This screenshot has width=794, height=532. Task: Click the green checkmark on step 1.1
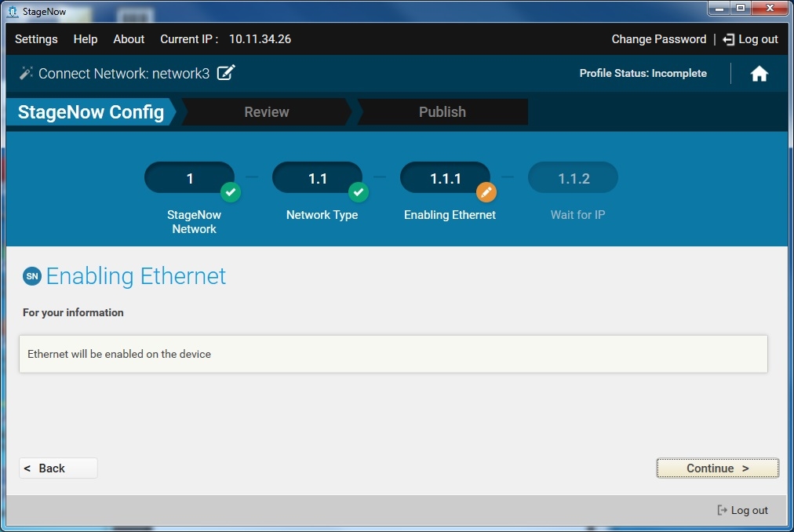(x=358, y=191)
